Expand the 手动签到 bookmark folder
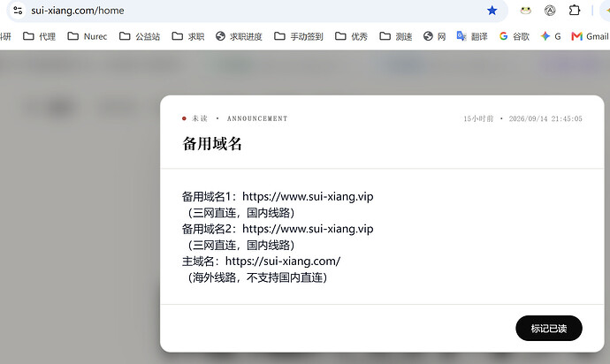Viewport: 610px width, 364px height. tap(299, 36)
